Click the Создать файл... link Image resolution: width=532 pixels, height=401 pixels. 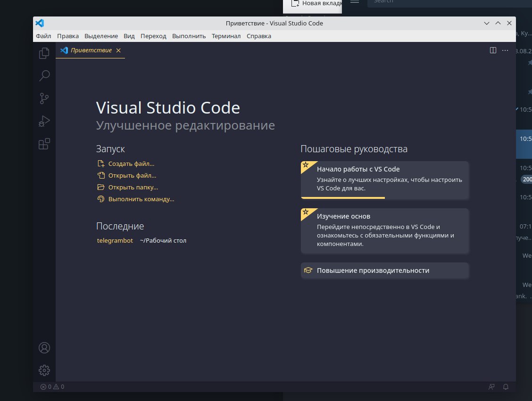(x=131, y=164)
